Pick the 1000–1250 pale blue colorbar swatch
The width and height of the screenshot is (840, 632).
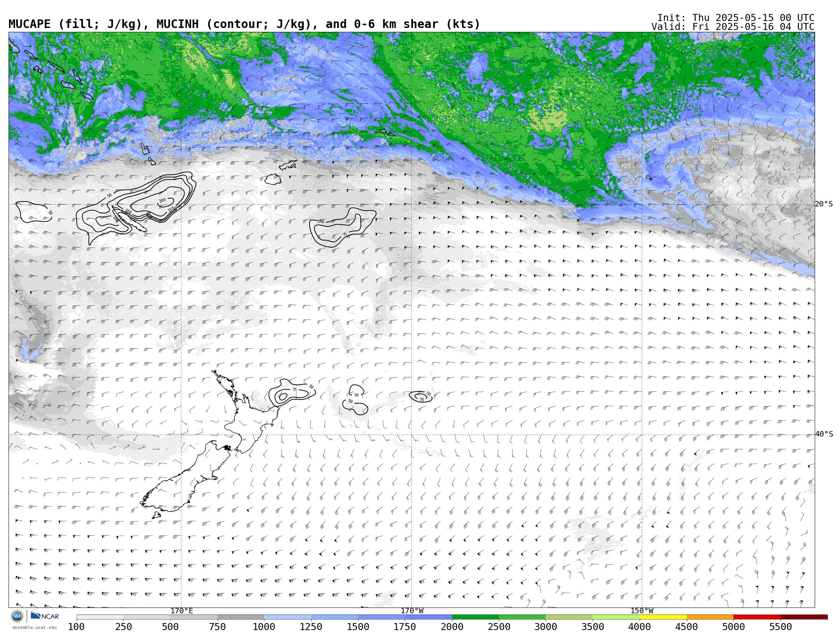tap(288, 617)
